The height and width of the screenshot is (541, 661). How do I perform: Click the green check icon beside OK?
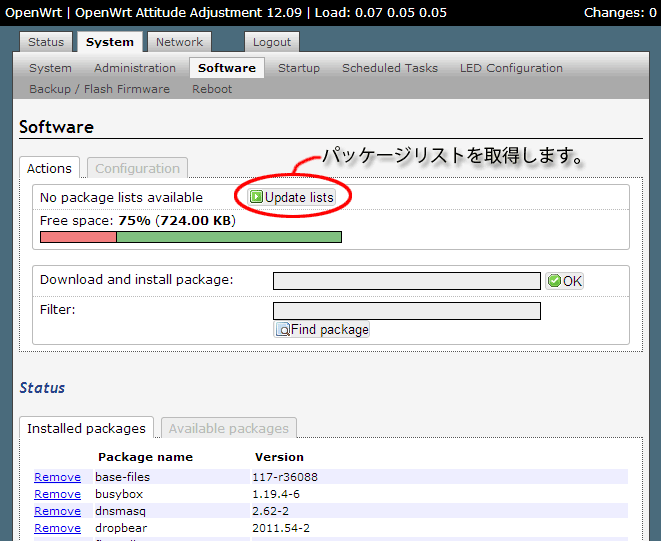tap(554, 281)
